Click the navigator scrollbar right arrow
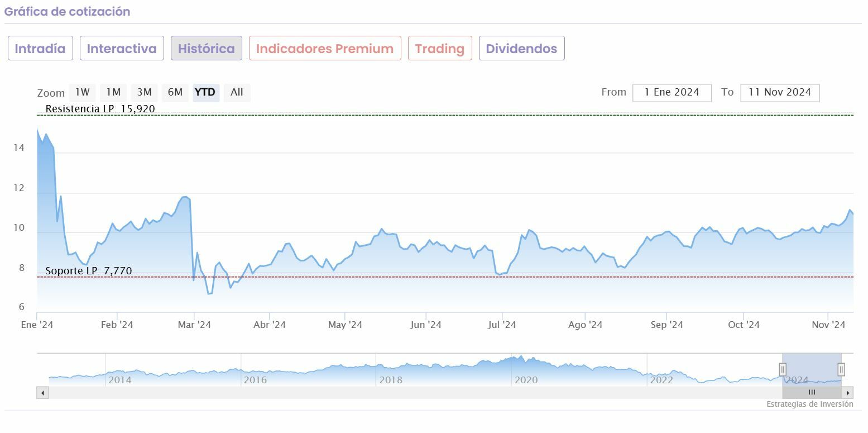Screen dimensions: 868x433 pyautogui.click(x=848, y=393)
